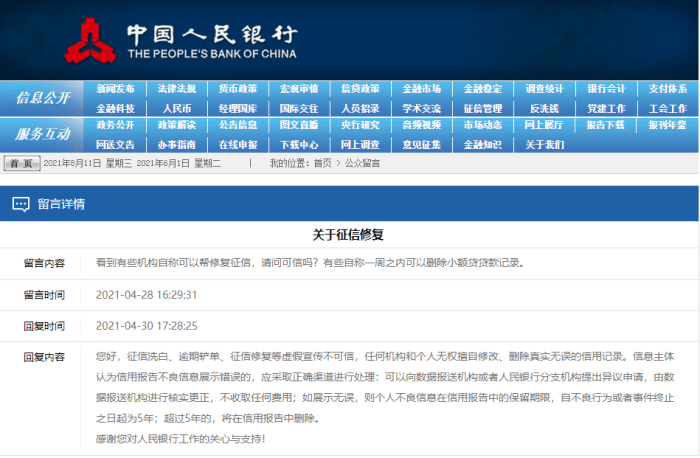
Task: Click the 留言详情 speech bubble icon
Action: [x=20, y=204]
